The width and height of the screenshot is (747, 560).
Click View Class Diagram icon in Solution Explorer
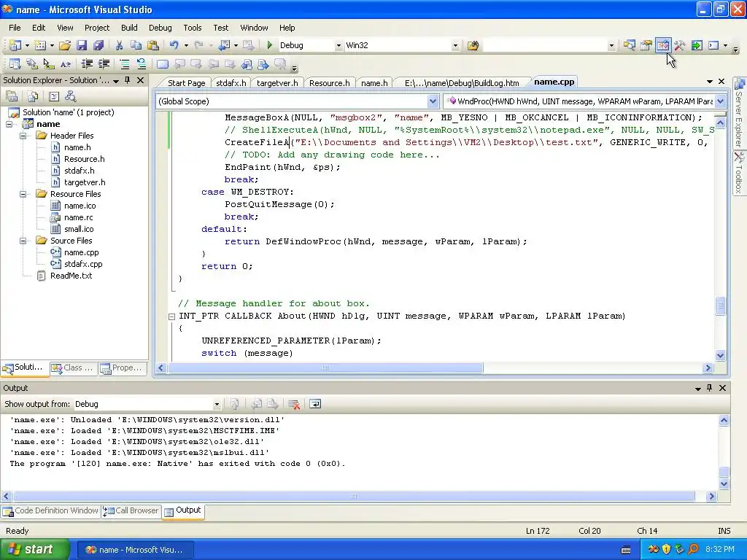71,97
